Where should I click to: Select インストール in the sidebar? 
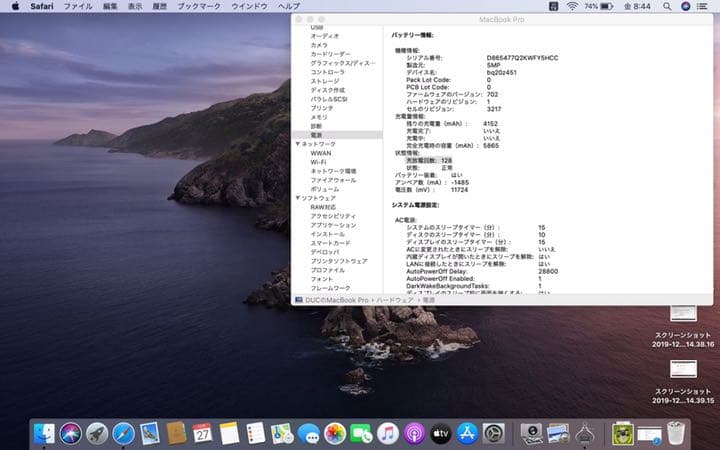[x=327, y=234]
